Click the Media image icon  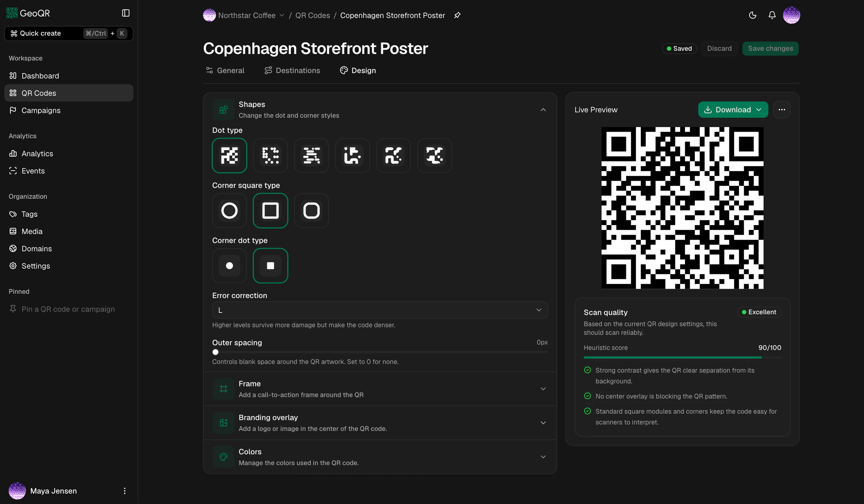pos(13,231)
